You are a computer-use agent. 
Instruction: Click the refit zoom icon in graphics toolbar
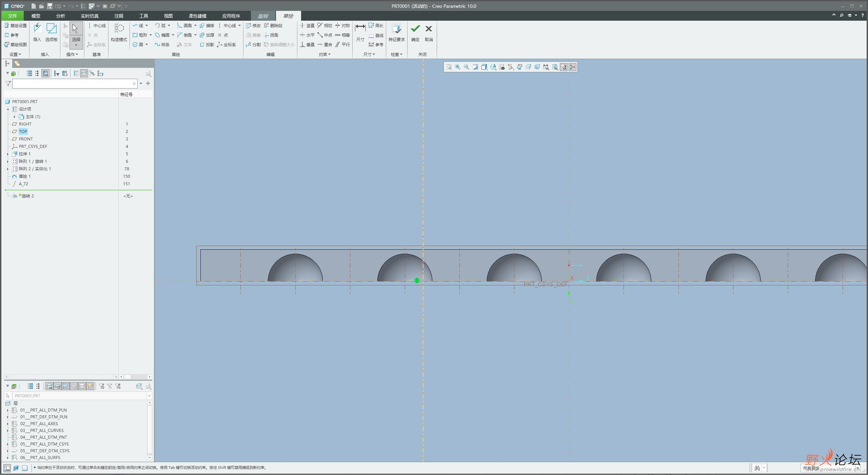[x=449, y=67]
